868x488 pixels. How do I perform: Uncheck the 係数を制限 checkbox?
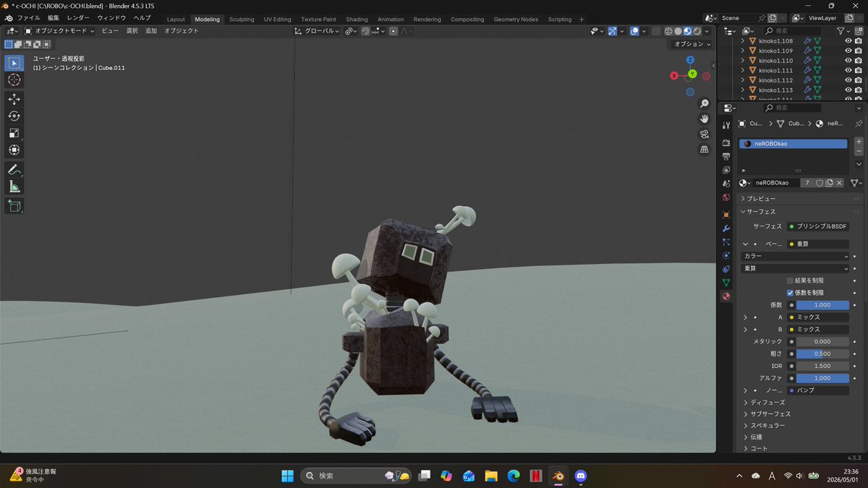click(790, 293)
